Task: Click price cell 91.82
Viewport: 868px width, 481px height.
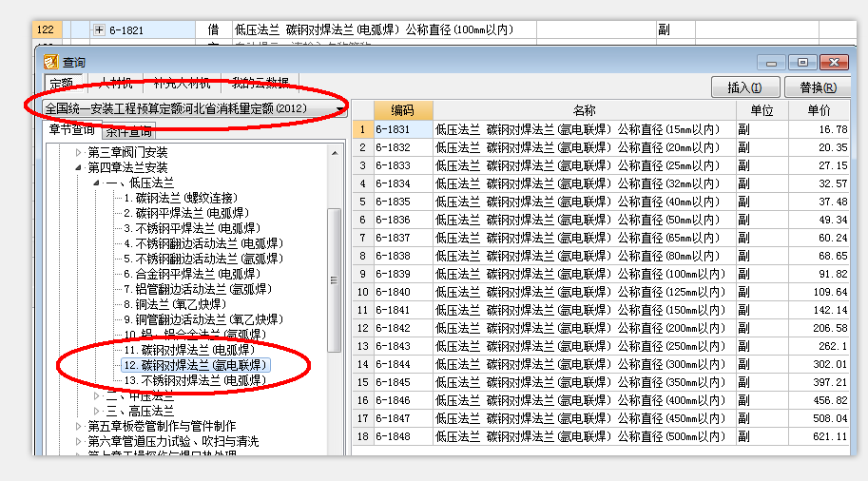Action: tap(819, 274)
